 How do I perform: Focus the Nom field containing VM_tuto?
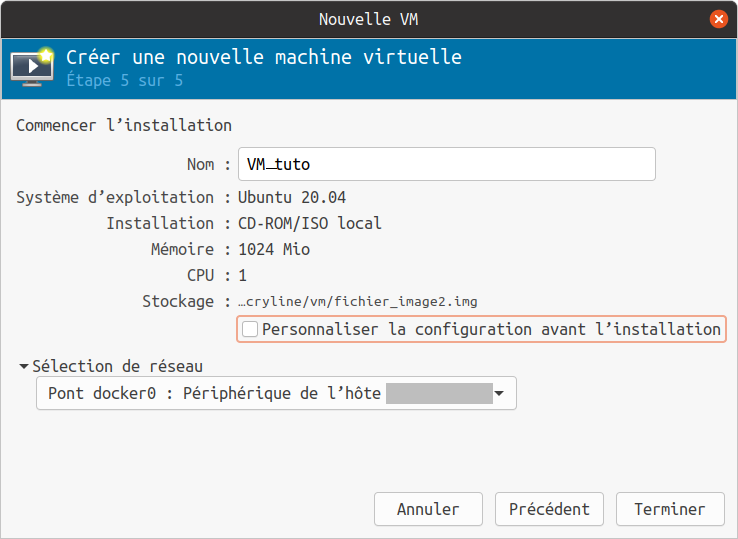[446, 164]
